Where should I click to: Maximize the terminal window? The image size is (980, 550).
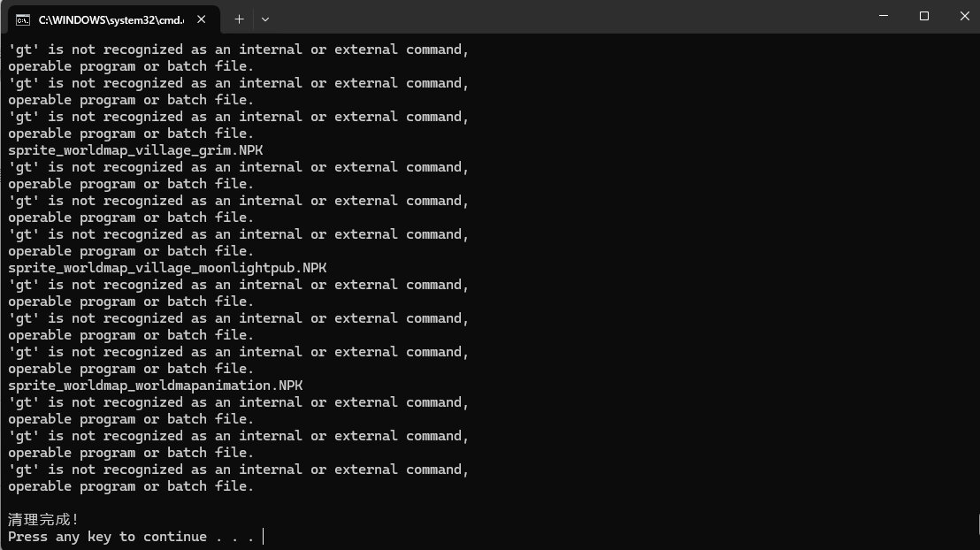(x=924, y=16)
